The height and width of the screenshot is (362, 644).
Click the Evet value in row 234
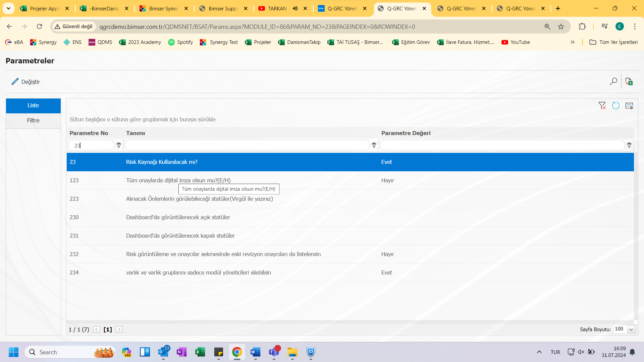386,273
